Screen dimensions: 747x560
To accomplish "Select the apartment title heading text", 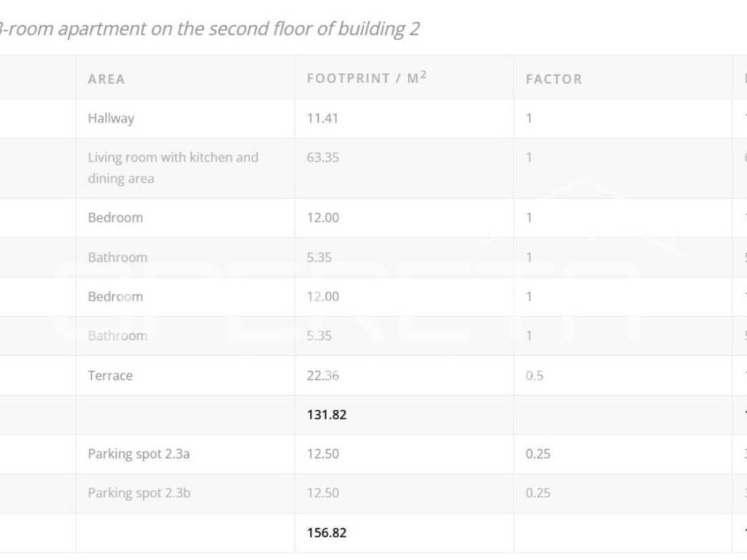I will [210, 29].
